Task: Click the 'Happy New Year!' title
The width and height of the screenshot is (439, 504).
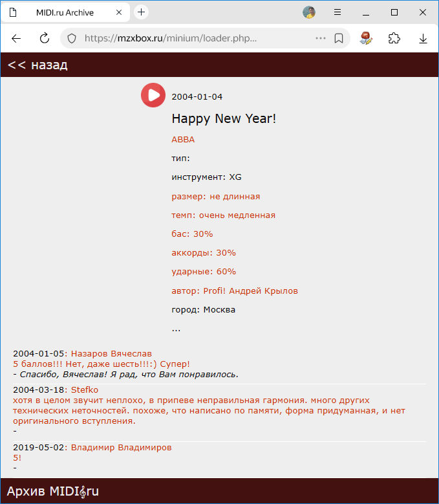Action: 224,118
